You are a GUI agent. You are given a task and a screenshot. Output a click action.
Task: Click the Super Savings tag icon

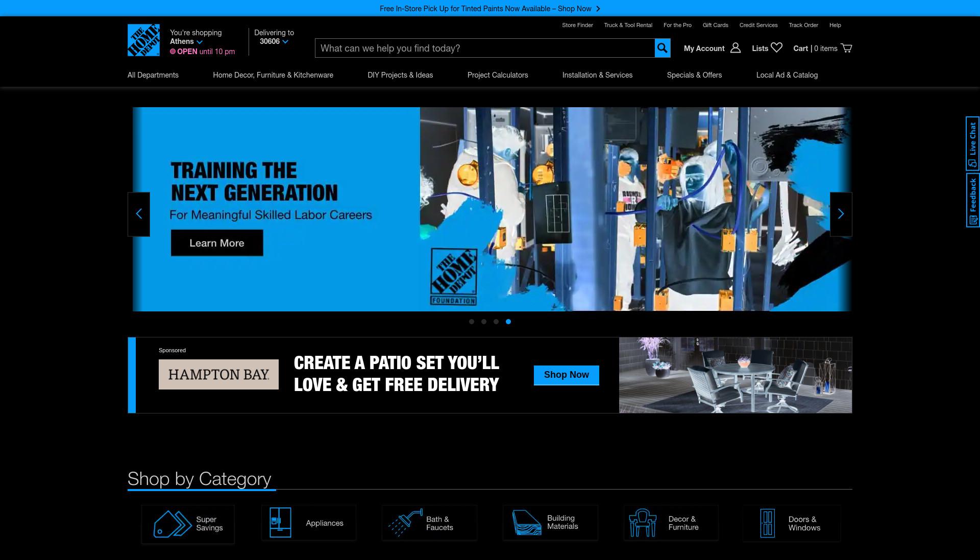click(173, 524)
